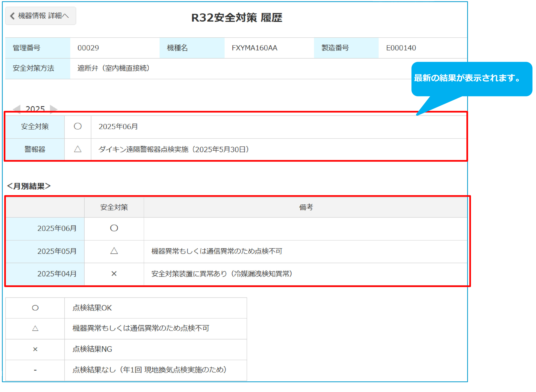The width and height of the screenshot is (536, 392).
Task: Click the circle status icon in 安全対策 row
Action: 78,126
